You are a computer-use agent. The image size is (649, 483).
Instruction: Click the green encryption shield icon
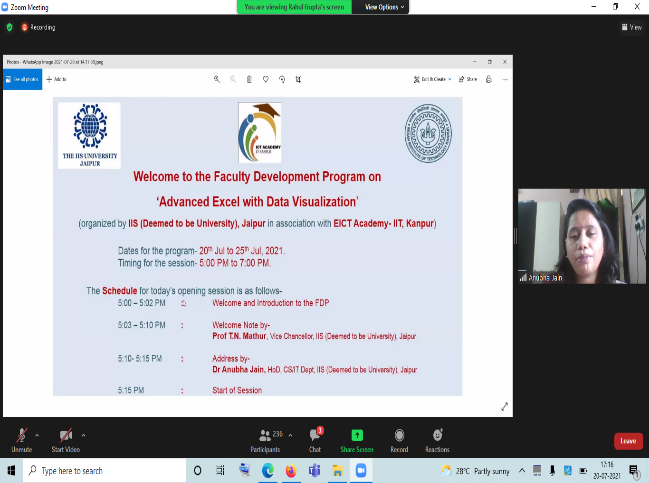pyautogui.click(x=11, y=27)
